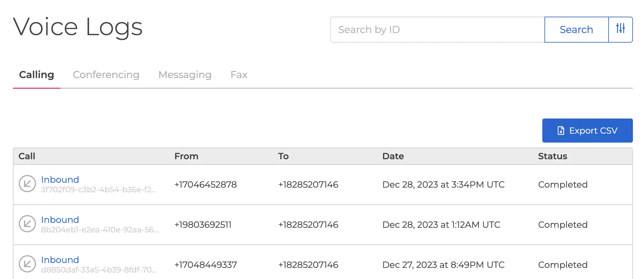
Task: Click the Status column header
Action: (x=552, y=156)
